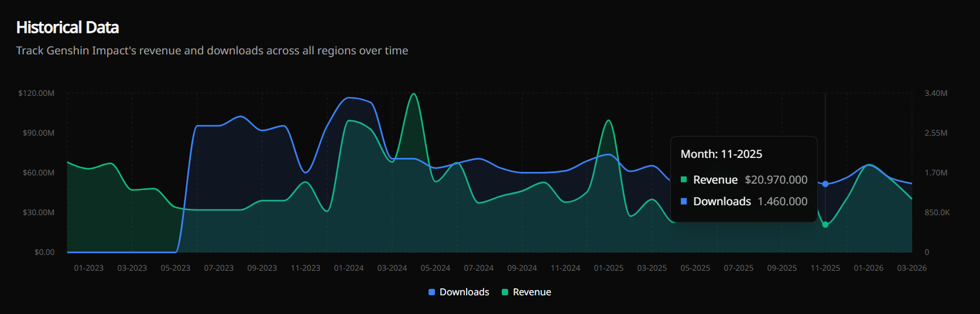Click the green Revenue legend square
Screen dimensions: 980x314
pyautogui.click(x=505, y=292)
